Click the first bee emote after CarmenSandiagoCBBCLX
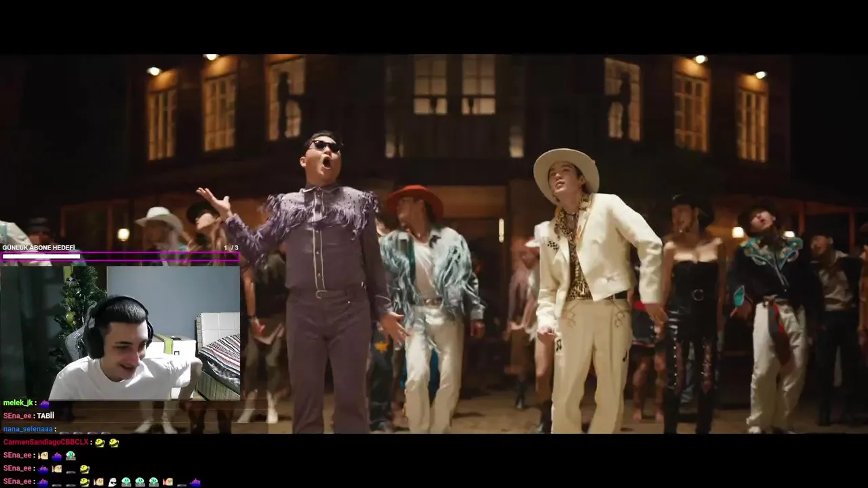Viewport: 868px width, 488px height. point(100,443)
